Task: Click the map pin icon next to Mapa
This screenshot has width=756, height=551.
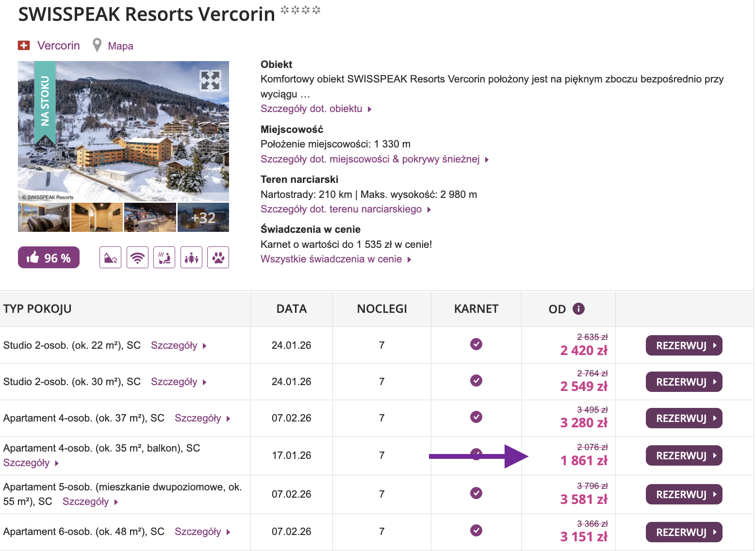Action: (x=97, y=45)
